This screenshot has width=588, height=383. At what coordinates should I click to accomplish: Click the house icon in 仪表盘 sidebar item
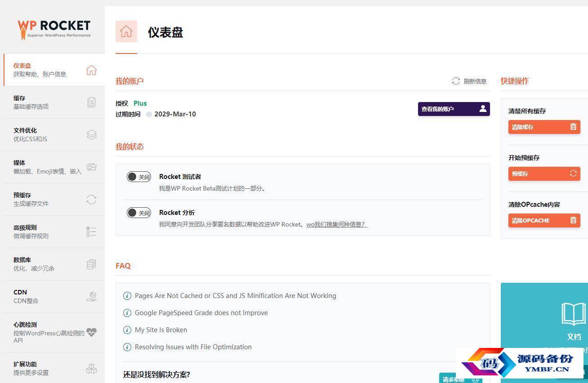click(91, 70)
